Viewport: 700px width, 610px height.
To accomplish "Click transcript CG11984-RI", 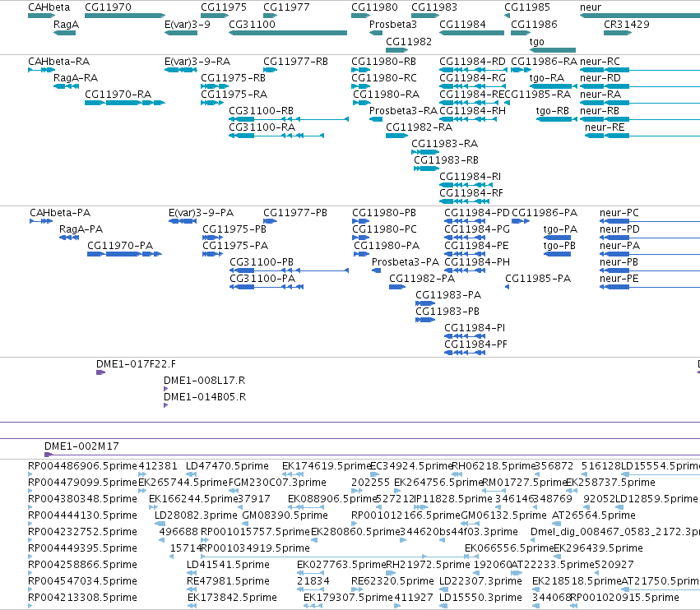I will pyautogui.click(x=470, y=177).
